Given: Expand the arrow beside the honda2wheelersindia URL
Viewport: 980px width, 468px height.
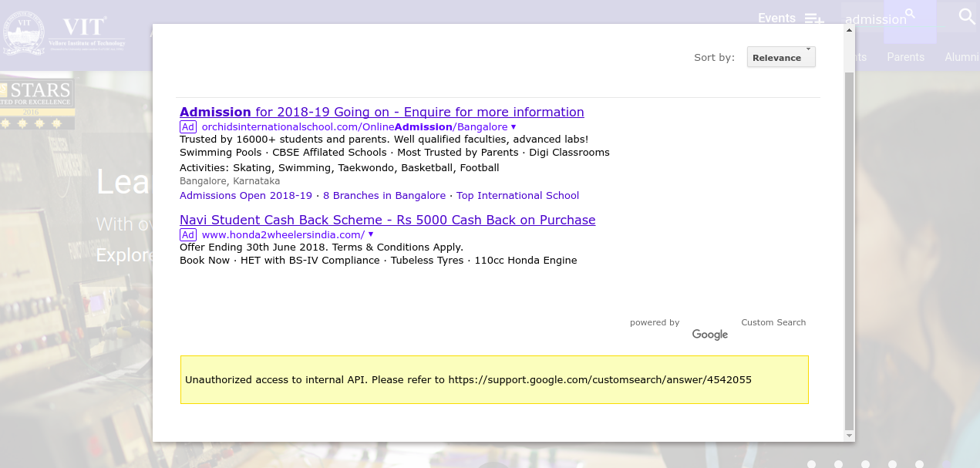Looking at the screenshot, I should coord(371,234).
